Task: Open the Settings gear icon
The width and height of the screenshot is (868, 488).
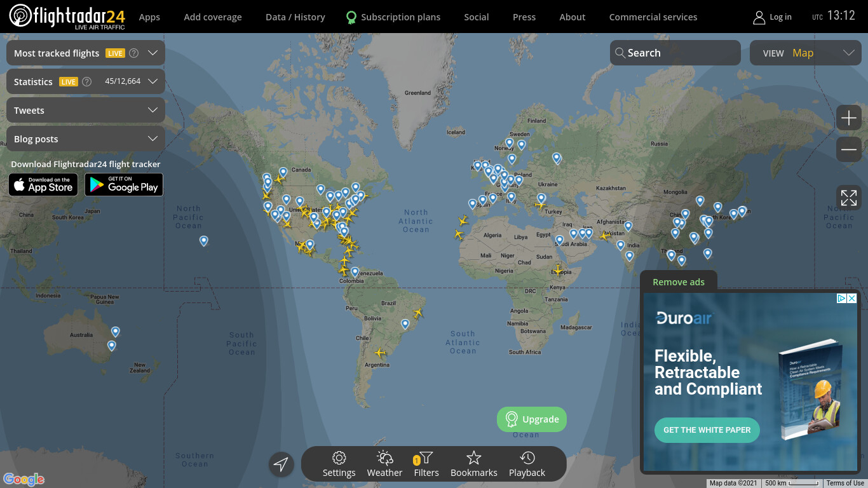Action: 339,458
